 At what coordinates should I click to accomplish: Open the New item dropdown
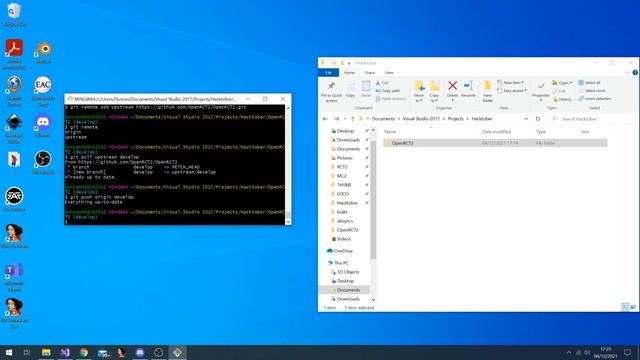(511, 82)
